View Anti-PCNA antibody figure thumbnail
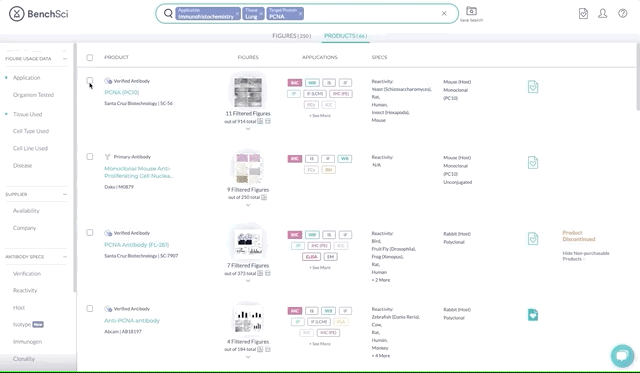 click(248, 320)
